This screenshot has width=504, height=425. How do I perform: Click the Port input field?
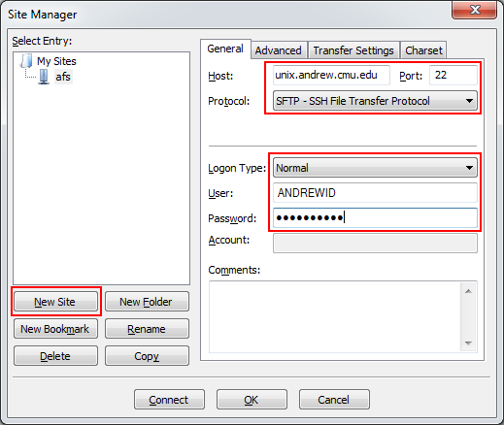[454, 76]
